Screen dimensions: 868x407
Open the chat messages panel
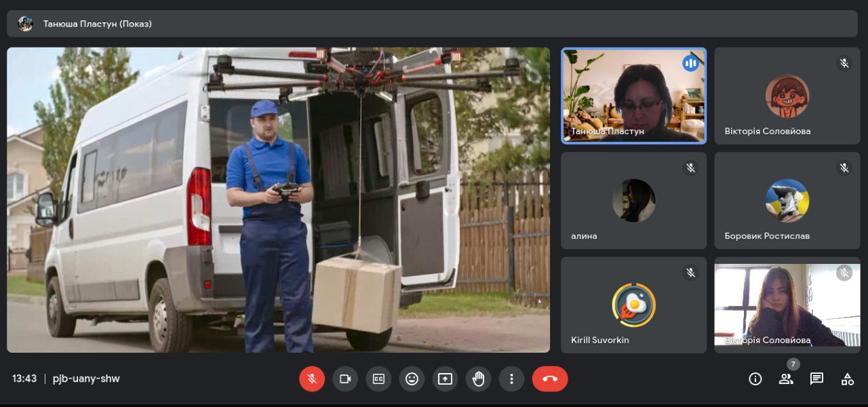click(x=816, y=379)
